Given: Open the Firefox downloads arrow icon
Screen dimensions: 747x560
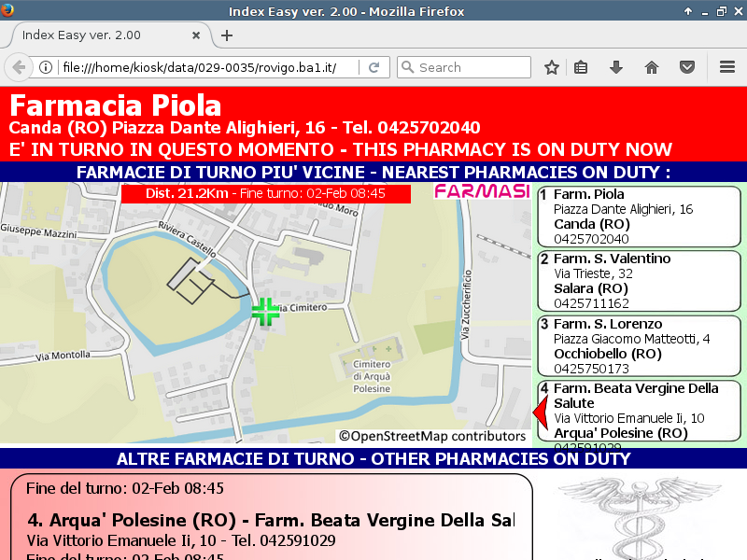Looking at the screenshot, I should [615, 67].
